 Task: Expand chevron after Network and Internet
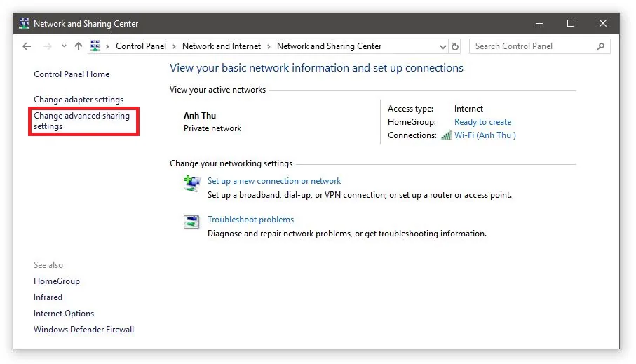click(x=269, y=47)
